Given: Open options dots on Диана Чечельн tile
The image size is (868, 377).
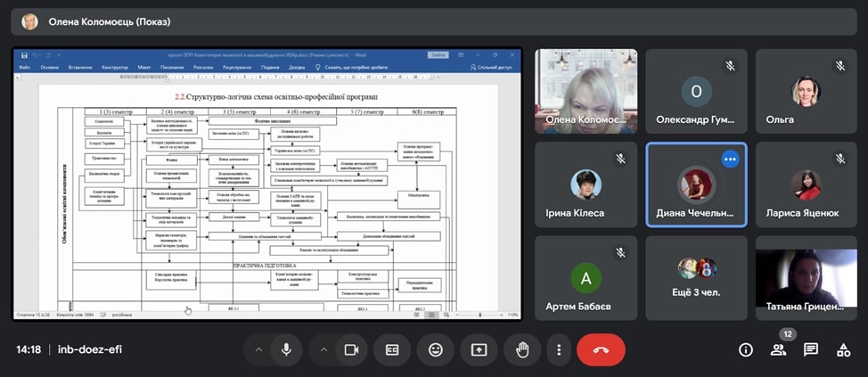Looking at the screenshot, I should pyautogui.click(x=730, y=160).
